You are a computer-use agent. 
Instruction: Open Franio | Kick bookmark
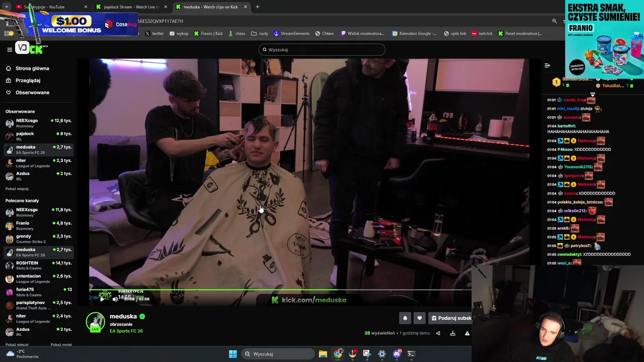point(208,34)
